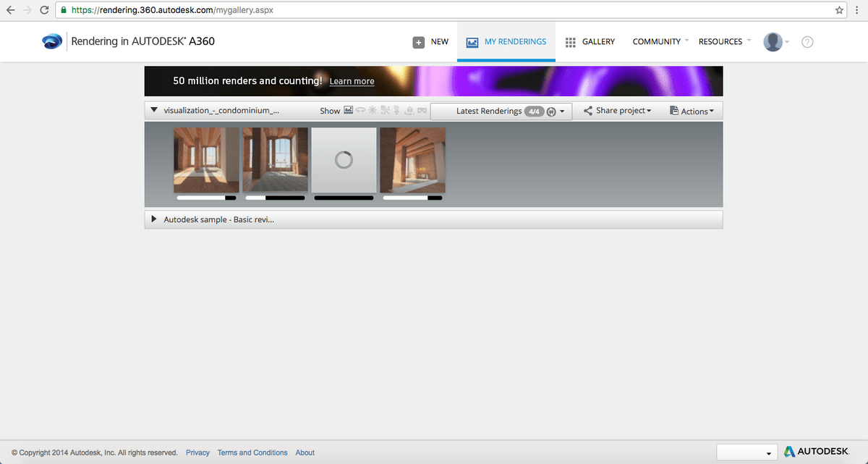Screen dimensions: 868x464
Task: Open the Actions dropdown
Action: click(692, 111)
